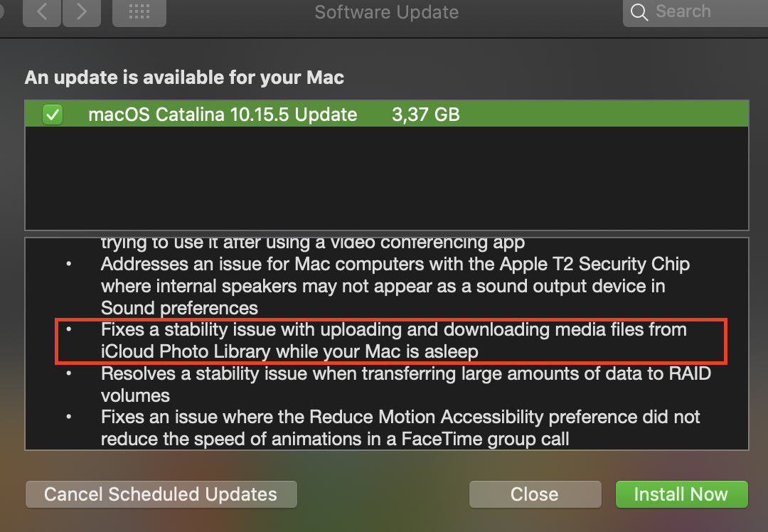The image size is (768, 532).
Task: Click the 3,37 GB update size
Action: coord(425,114)
